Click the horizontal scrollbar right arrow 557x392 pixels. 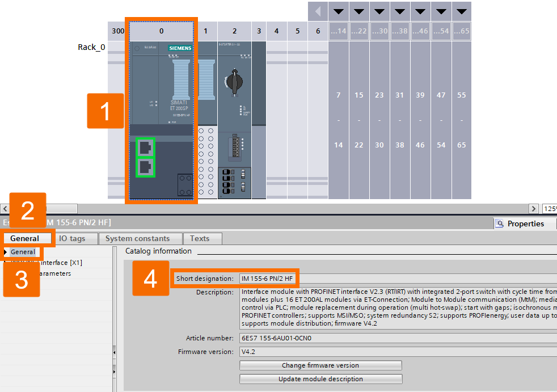click(533, 209)
